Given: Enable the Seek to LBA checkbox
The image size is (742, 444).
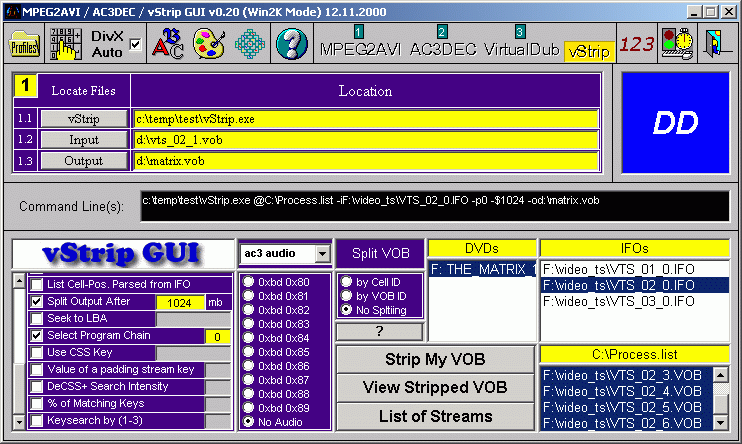Looking at the screenshot, I should [36, 319].
